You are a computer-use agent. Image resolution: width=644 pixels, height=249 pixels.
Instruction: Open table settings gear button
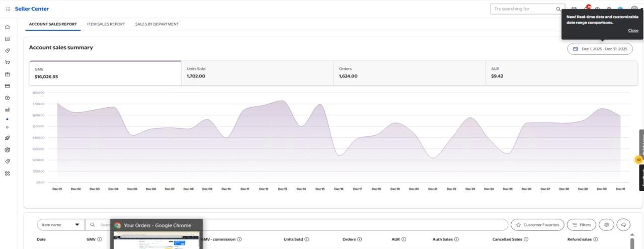[x=606, y=225]
